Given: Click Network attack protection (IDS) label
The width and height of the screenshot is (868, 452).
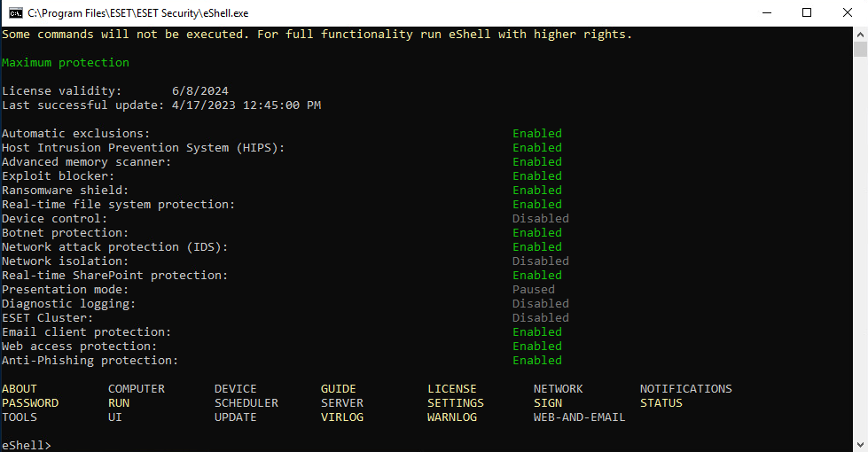Looking at the screenshot, I should click(x=114, y=246).
